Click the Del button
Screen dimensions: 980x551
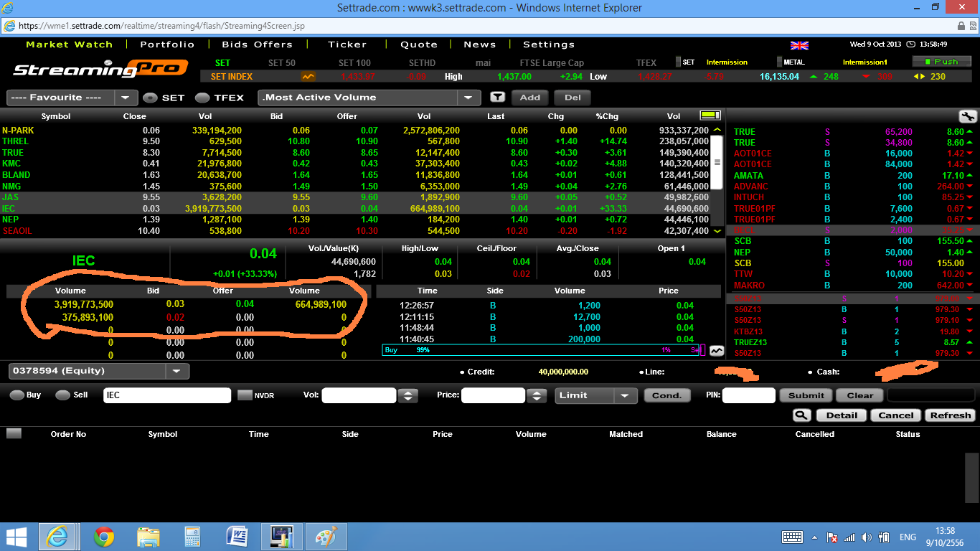573,98
